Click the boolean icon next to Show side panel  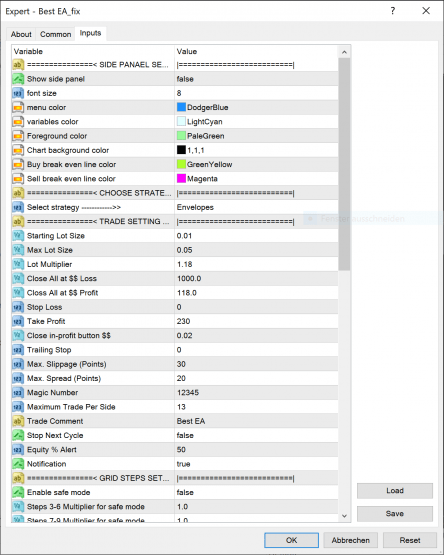[x=18, y=79]
